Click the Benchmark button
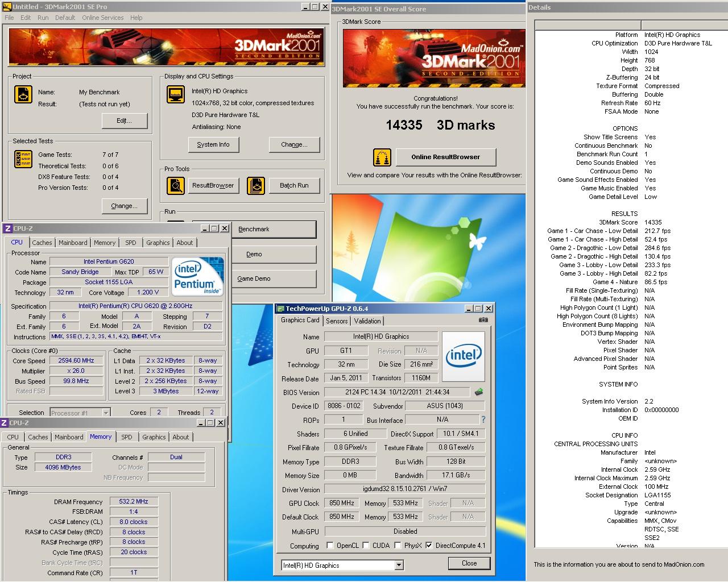This screenshot has height=582, width=728. tap(254, 229)
